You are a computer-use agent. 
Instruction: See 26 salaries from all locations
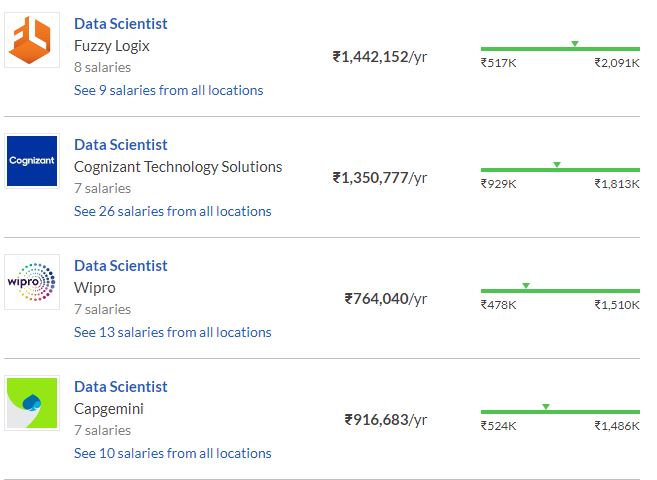[x=172, y=211]
